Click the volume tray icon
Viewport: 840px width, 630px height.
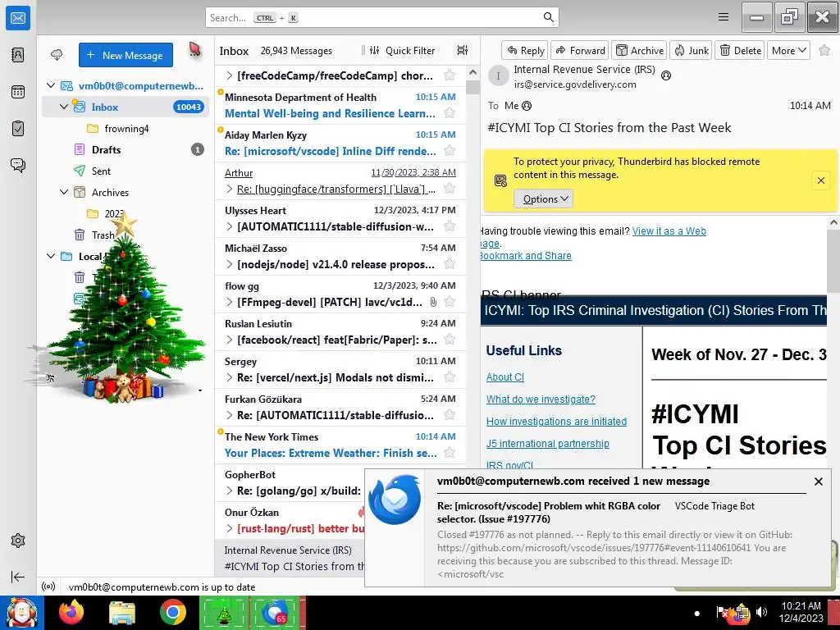tap(760, 612)
